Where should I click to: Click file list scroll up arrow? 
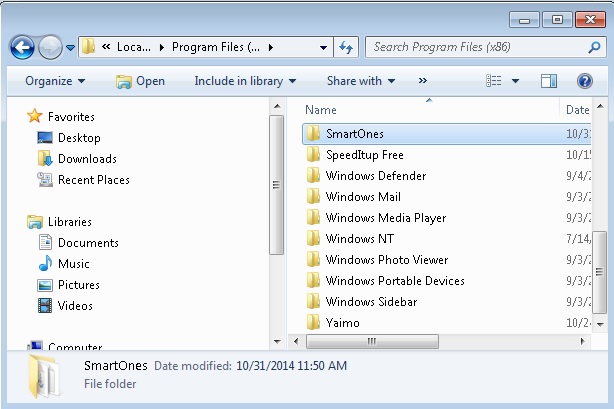click(600, 106)
